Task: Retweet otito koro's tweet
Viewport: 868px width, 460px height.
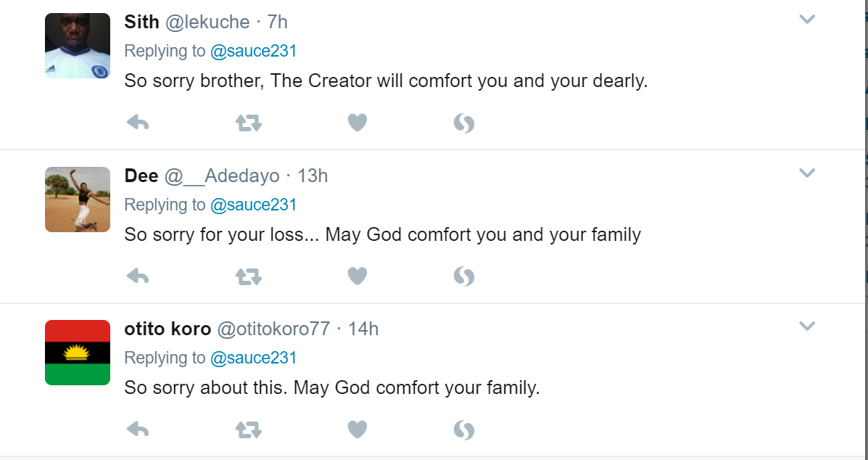Action: [248, 430]
